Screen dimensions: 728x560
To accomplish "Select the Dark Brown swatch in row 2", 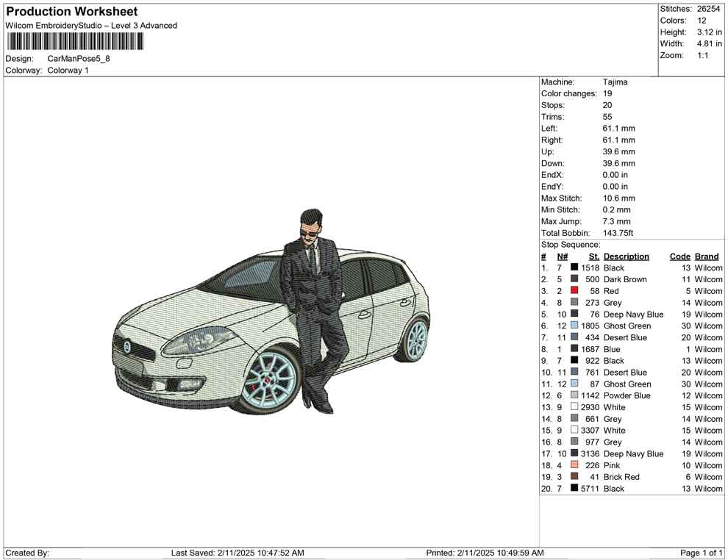I will click(x=574, y=279).
